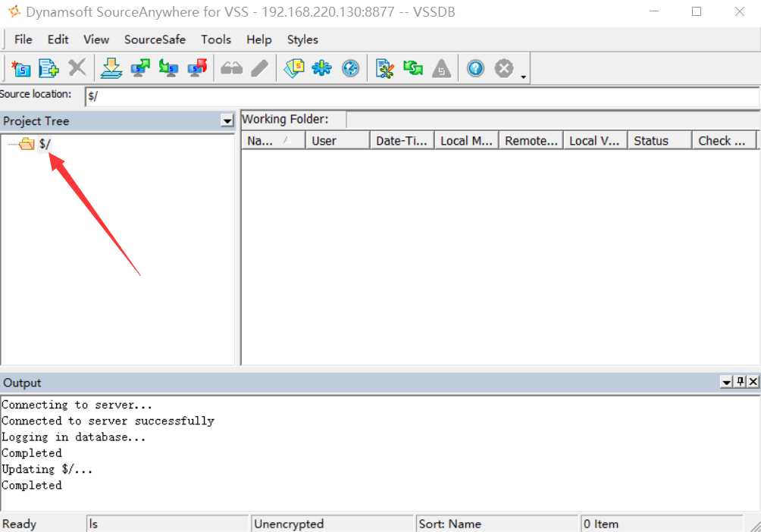The image size is (761, 532).
Task: Sort by the Check Out column header
Action: 724,140
